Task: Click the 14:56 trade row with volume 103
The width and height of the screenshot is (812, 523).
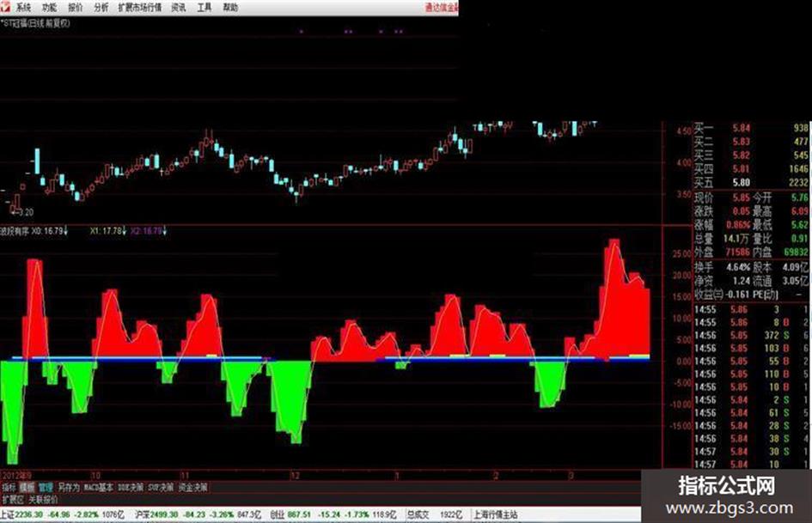Action: [751, 349]
